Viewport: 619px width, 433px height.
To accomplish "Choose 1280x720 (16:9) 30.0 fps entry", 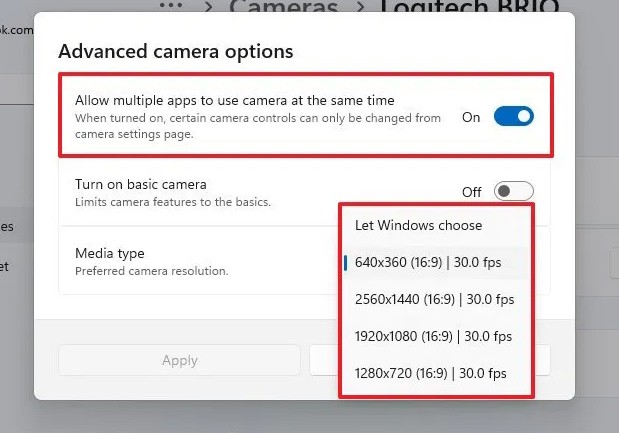I will tap(430, 373).
